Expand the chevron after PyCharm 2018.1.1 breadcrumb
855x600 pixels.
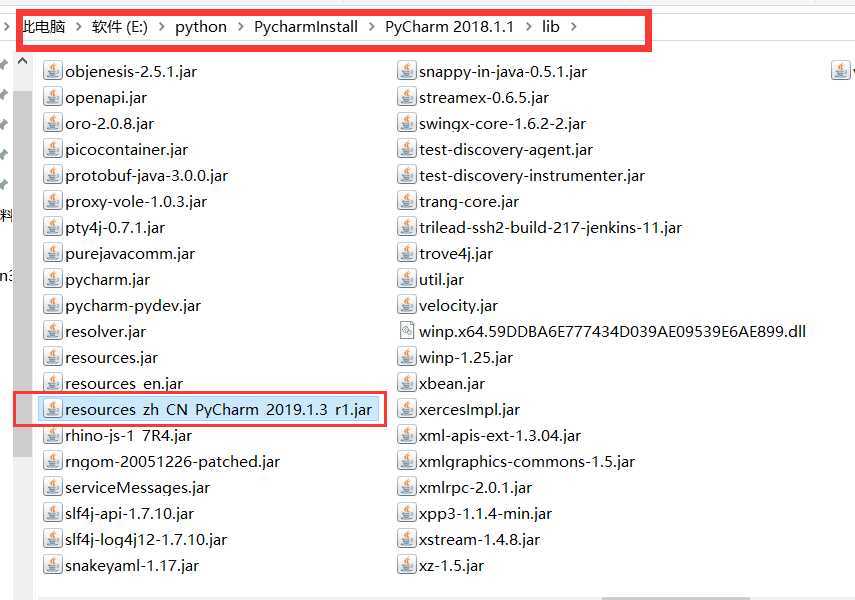point(528,26)
